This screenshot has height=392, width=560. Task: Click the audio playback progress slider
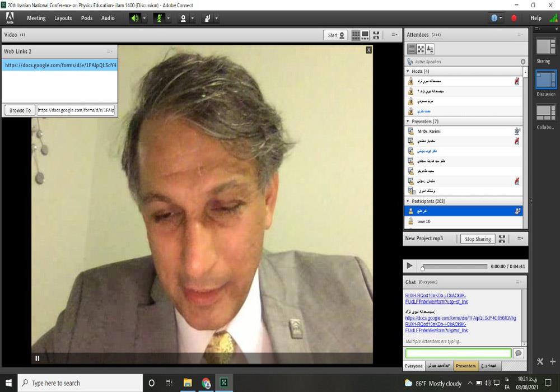pyautogui.click(x=454, y=267)
